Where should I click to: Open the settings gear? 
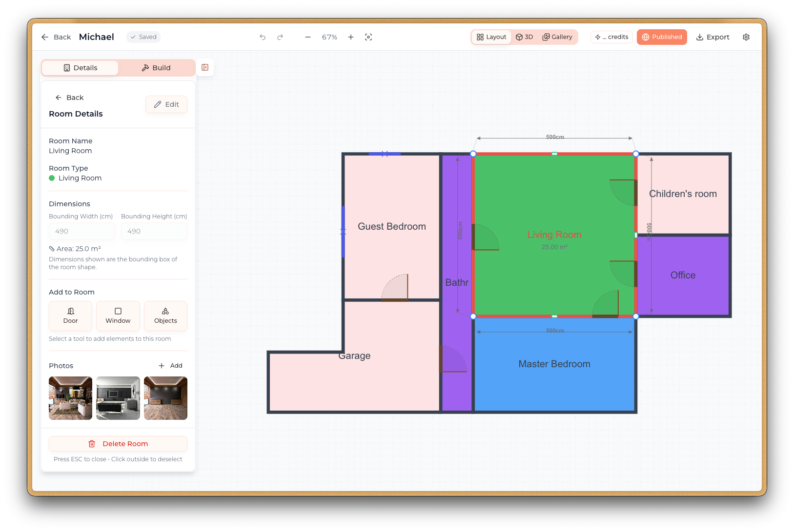(746, 37)
